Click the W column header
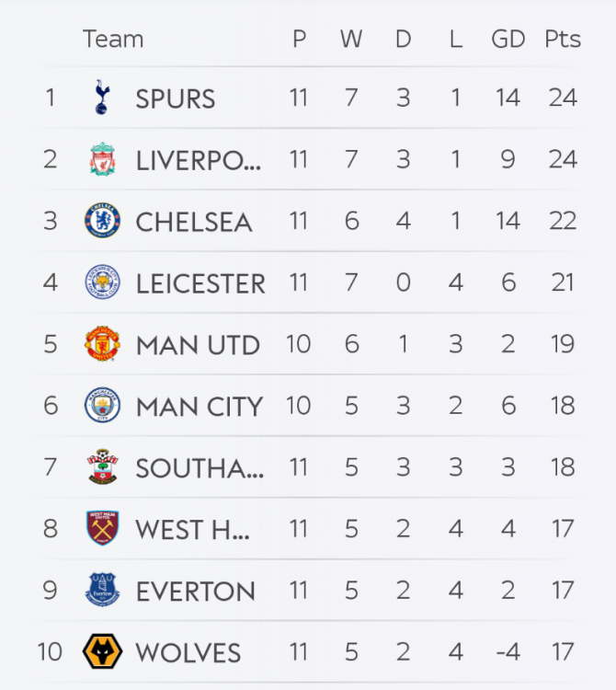The height and width of the screenshot is (690, 616). [351, 40]
